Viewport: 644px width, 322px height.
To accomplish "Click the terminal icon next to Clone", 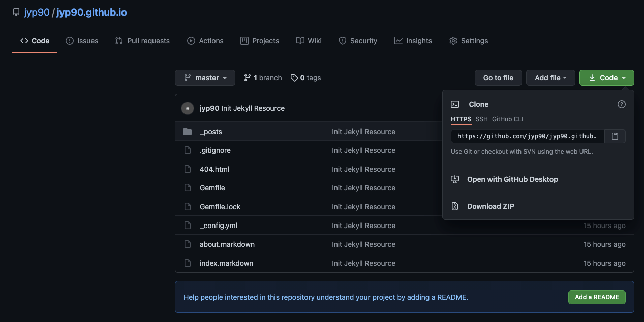I will click(x=455, y=104).
